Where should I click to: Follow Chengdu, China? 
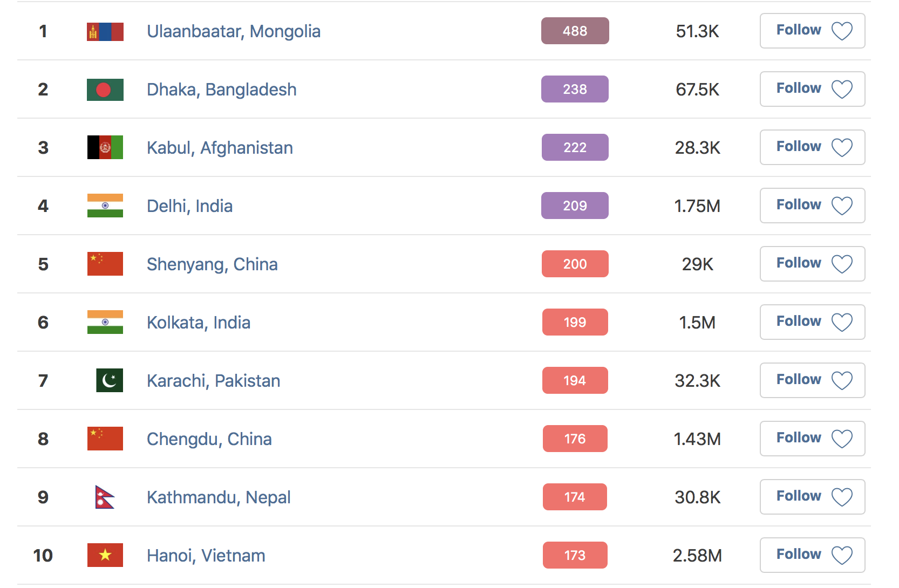tap(812, 439)
